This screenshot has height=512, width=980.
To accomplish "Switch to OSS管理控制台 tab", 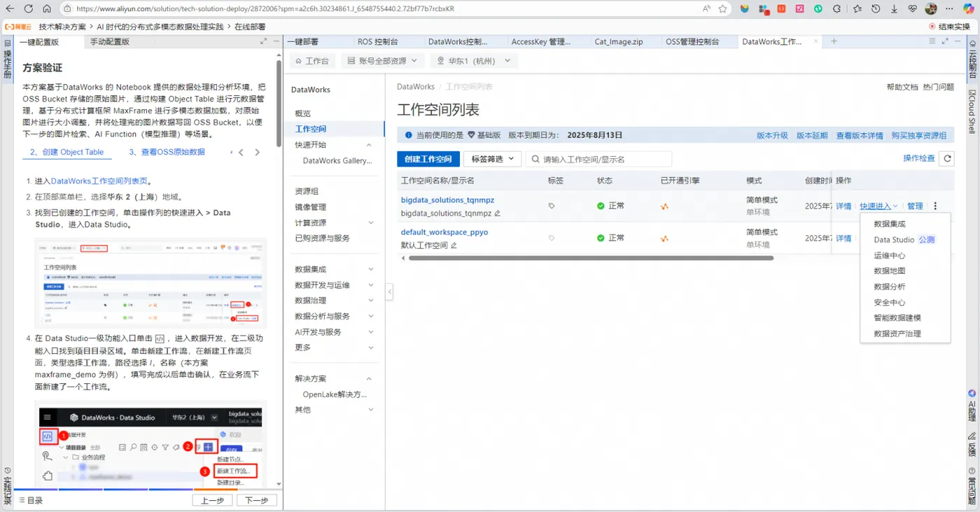I will pos(692,41).
